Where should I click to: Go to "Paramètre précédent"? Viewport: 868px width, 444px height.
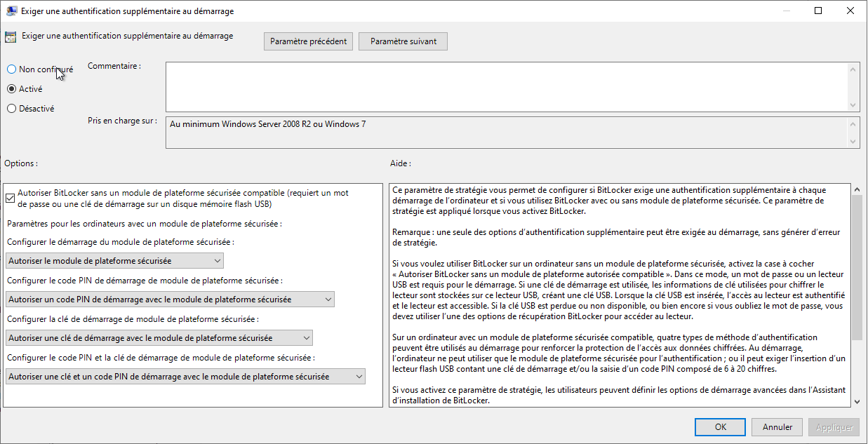(x=309, y=41)
